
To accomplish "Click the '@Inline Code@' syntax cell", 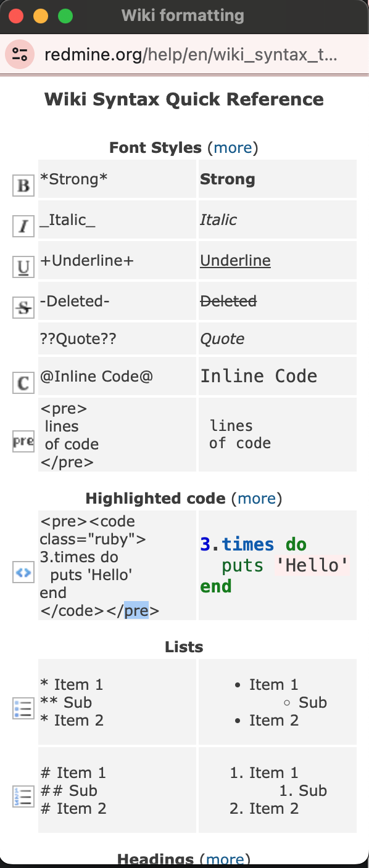I will 117,376.
